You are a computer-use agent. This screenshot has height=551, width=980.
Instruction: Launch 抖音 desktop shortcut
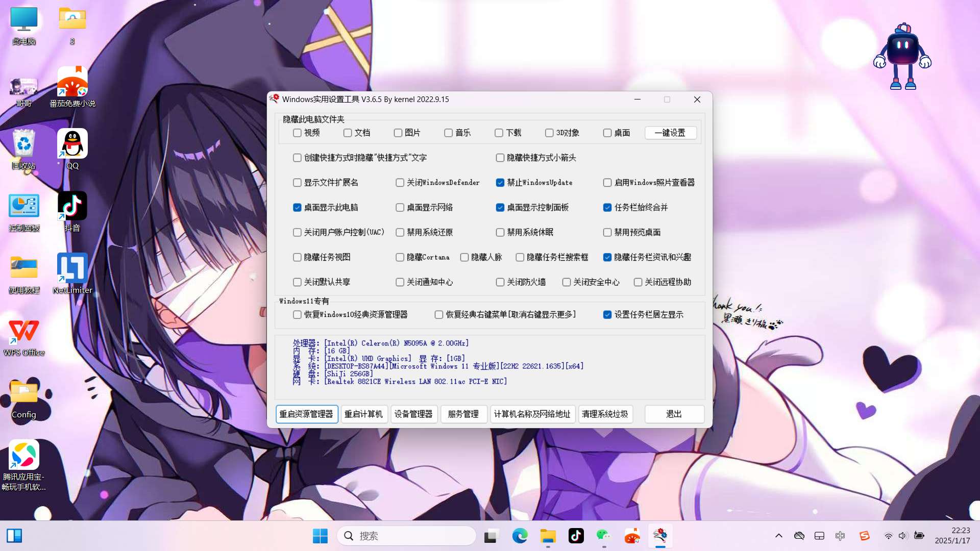click(72, 212)
